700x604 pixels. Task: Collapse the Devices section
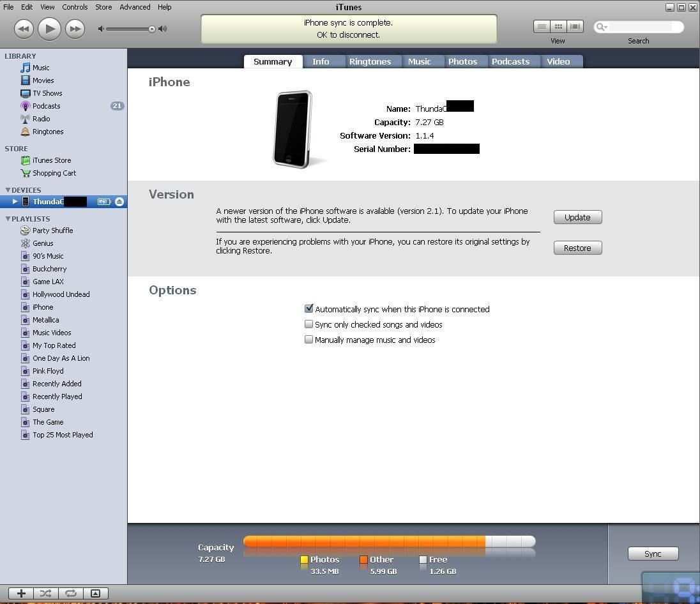point(8,190)
